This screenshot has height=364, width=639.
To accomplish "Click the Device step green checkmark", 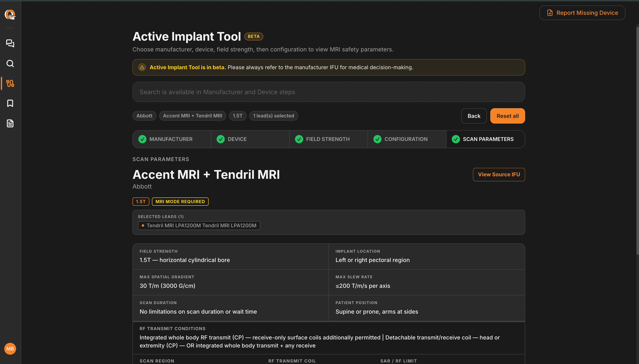I will (x=221, y=139).
